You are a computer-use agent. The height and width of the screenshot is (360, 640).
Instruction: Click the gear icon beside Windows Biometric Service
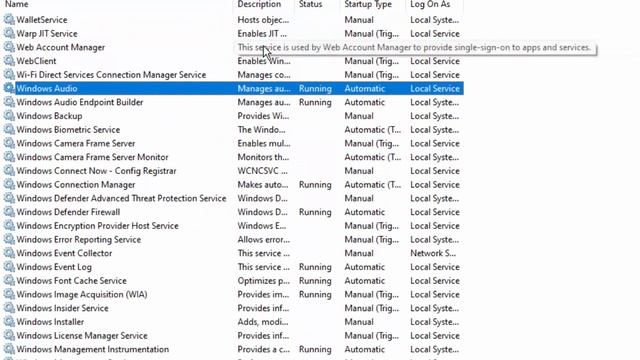9,129
